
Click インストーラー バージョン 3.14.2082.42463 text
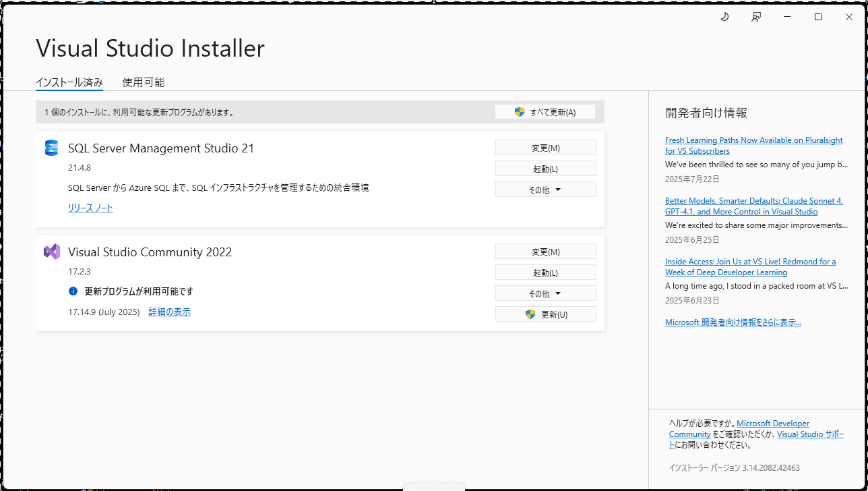point(735,467)
